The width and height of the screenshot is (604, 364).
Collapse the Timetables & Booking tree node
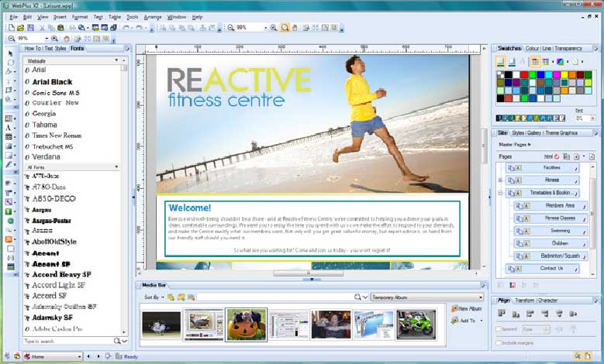tap(501, 192)
